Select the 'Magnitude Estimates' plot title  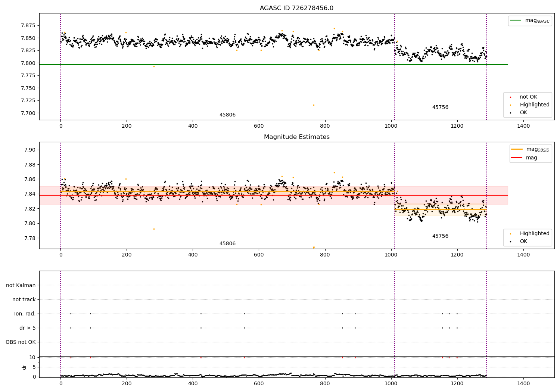(x=296, y=137)
